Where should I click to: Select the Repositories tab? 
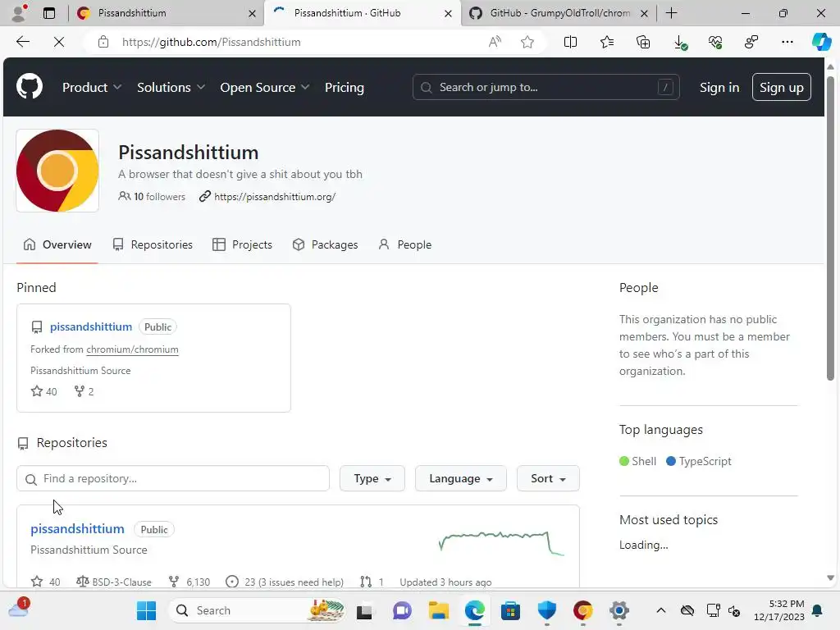pyautogui.click(x=153, y=244)
